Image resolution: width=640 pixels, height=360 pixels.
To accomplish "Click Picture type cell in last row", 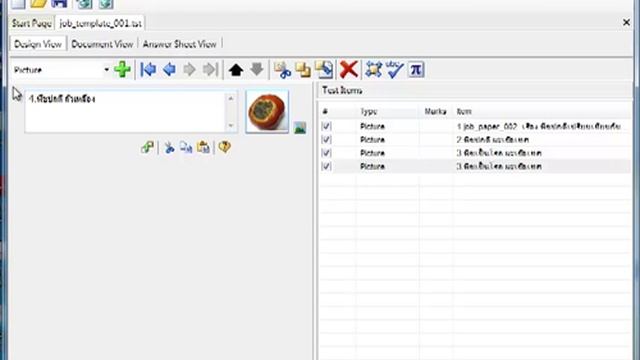I will (x=372, y=167).
